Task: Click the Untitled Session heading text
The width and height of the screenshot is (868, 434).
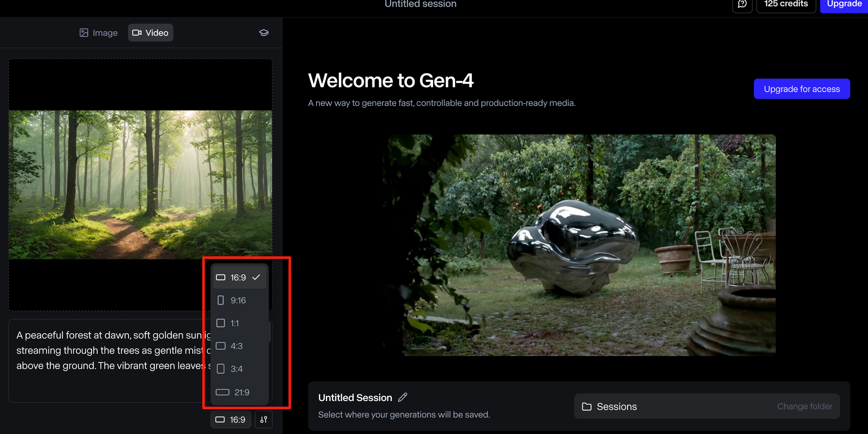Action: [355, 398]
